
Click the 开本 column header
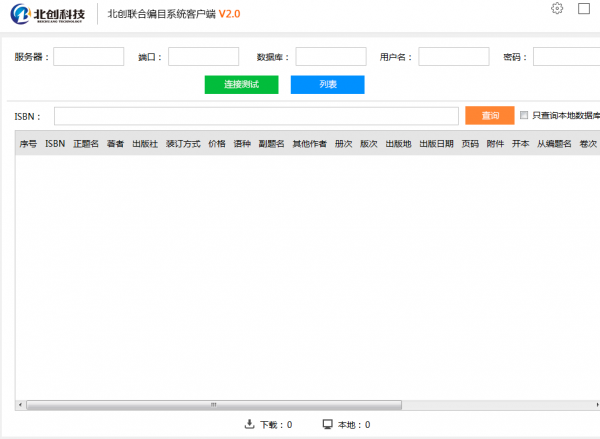[x=521, y=144]
